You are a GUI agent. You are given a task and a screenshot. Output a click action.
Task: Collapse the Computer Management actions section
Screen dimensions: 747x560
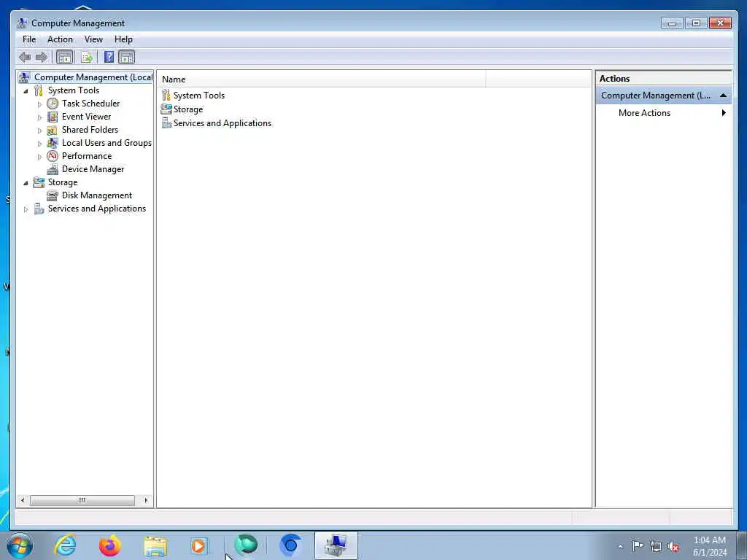(x=723, y=96)
